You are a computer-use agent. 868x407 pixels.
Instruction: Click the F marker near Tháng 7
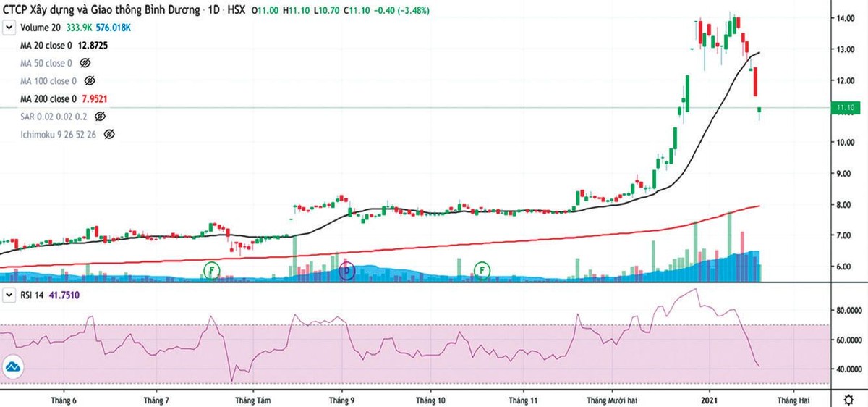point(212,270)
